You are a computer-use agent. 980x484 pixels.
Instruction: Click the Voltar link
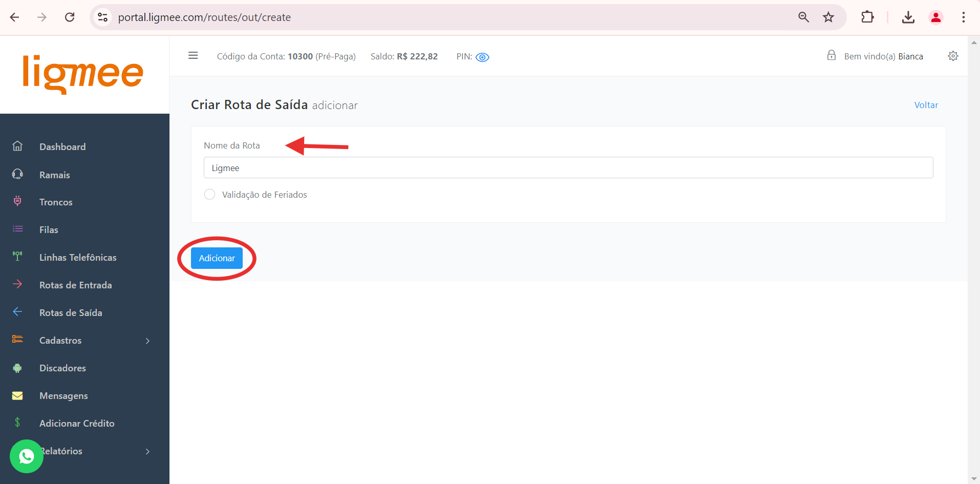coord(926,105)
